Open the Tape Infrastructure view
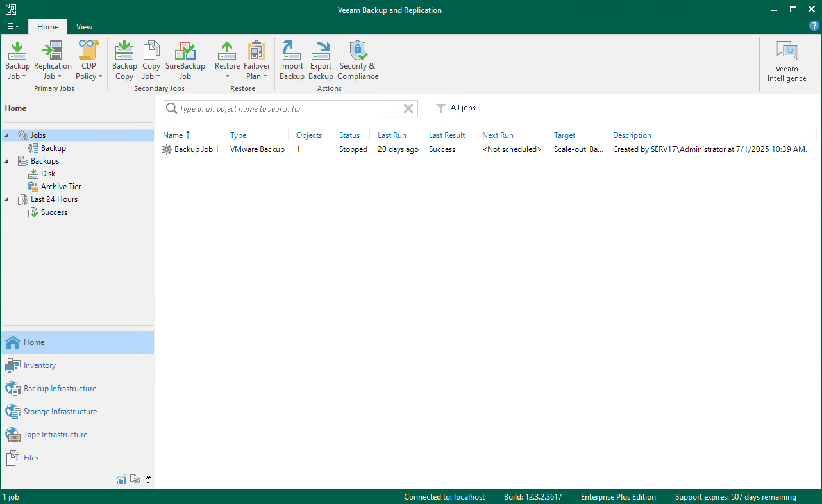The height and width of the screenshot is (504, 822). point(78,435)
